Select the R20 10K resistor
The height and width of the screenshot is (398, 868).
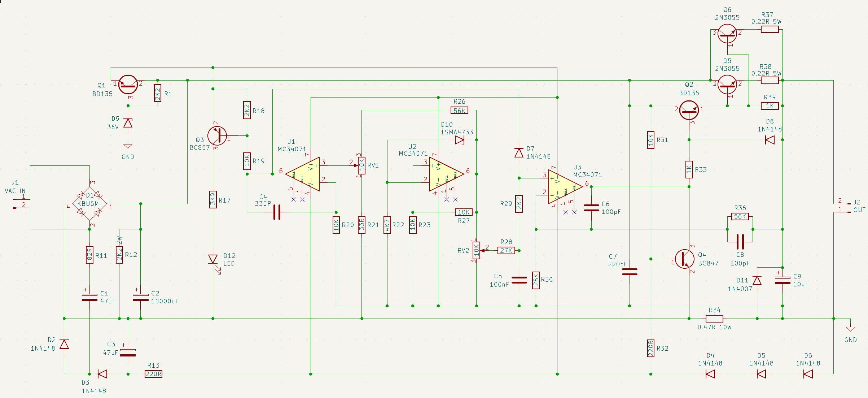(336, 225)
